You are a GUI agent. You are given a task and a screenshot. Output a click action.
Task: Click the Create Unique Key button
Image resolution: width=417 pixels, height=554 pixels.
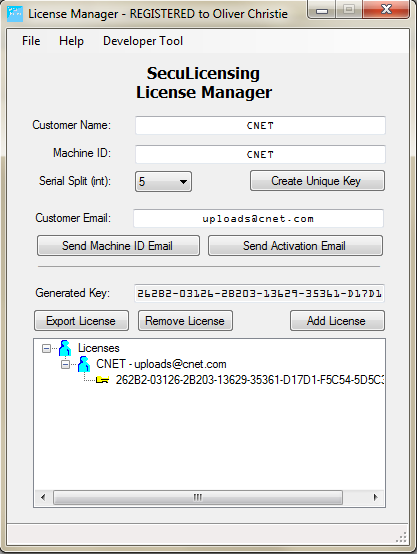pos(317,181)
